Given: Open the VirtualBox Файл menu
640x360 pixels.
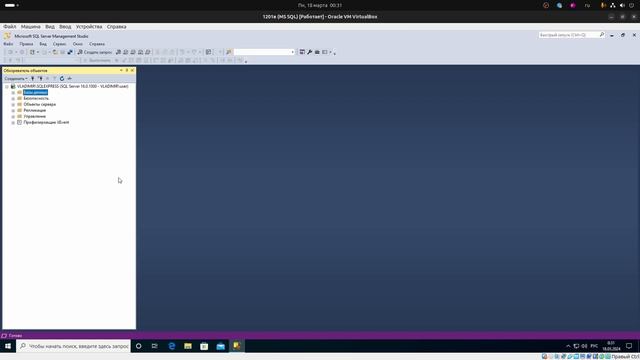Looking at the screenshot, I should coord(10,27).
